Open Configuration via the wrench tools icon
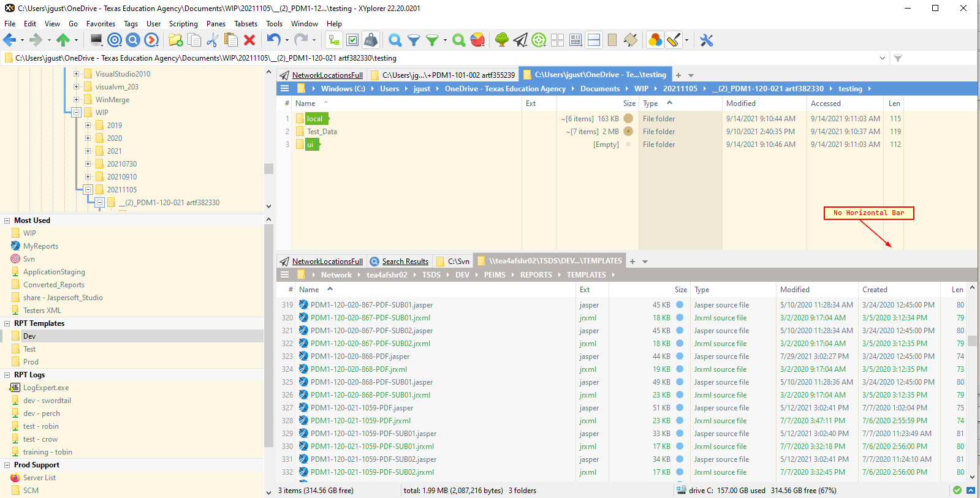The height and width of the screenshot is (498, 980). pyautogui.click(x=707, y=40)
